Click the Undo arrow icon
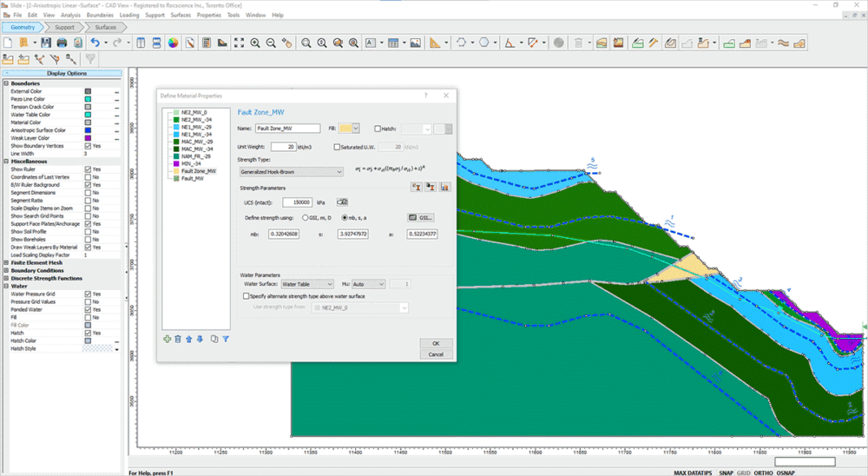 click(x=96, y=42)
